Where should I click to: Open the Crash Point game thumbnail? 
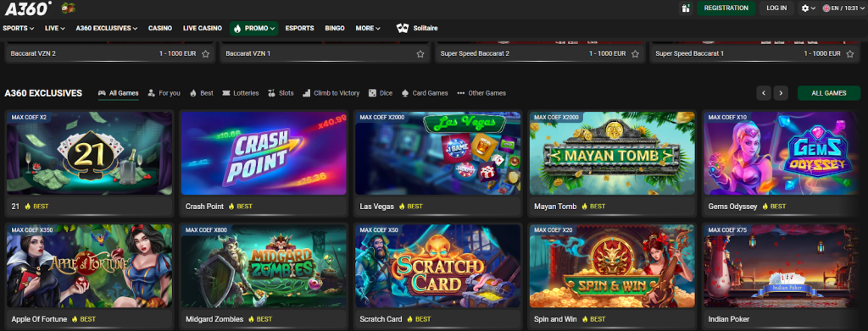click(264, 153)
